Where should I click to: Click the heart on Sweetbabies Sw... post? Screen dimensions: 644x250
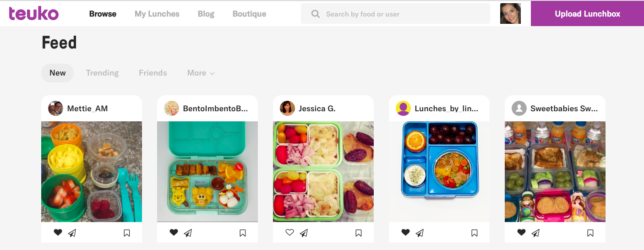pyautogui.click(x=521, y=233)
